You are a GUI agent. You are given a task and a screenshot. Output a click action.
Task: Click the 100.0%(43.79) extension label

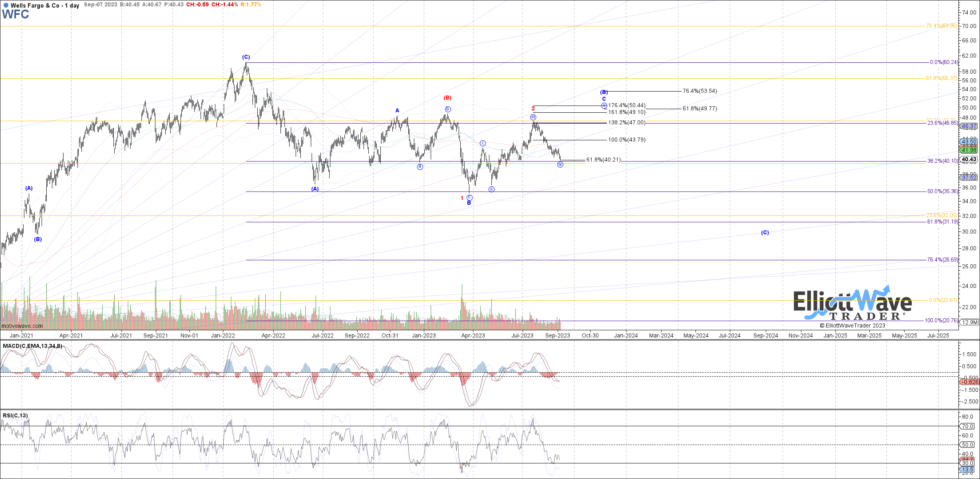[627, 140]
